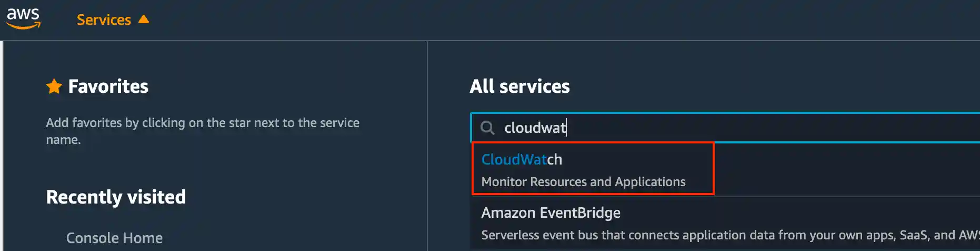Click the word "name." in the Favorites hint

point(63,140)
